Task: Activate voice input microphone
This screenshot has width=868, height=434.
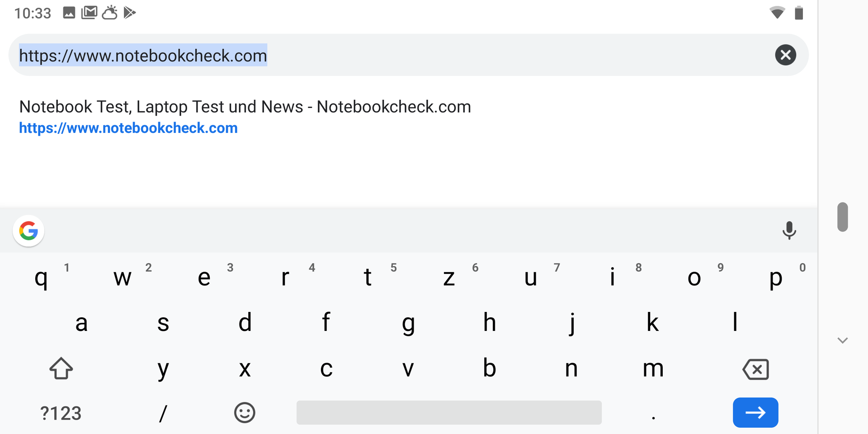Action: pyautogui.click(x=789, y=230)
